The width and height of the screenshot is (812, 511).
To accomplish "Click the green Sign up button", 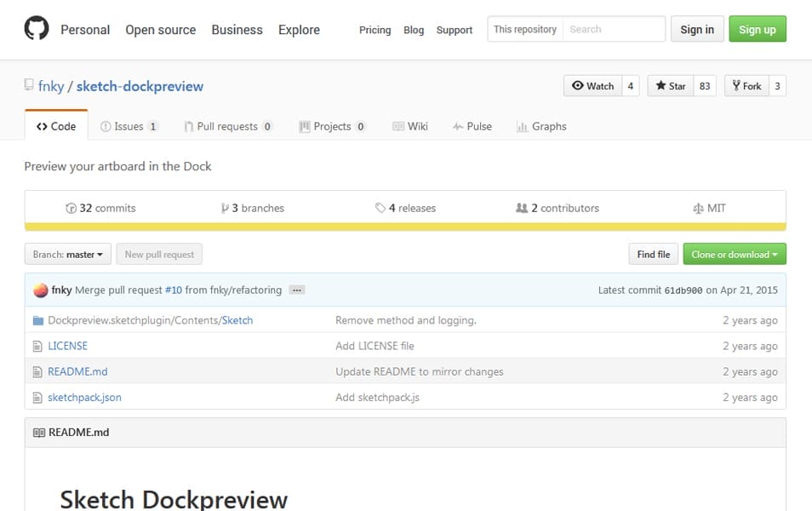I will pos(758,29).
